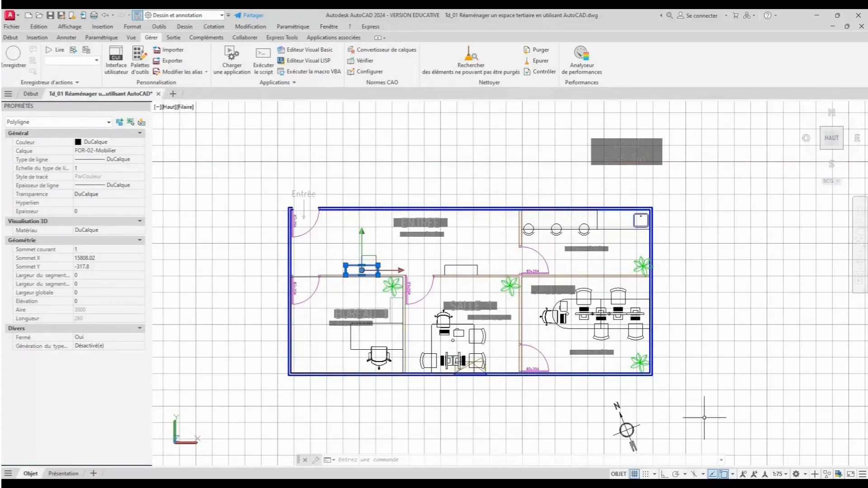Screen dimensions: 868x488
Task: Open Convertisseur de calques
Action: click(x=382, y=50)
